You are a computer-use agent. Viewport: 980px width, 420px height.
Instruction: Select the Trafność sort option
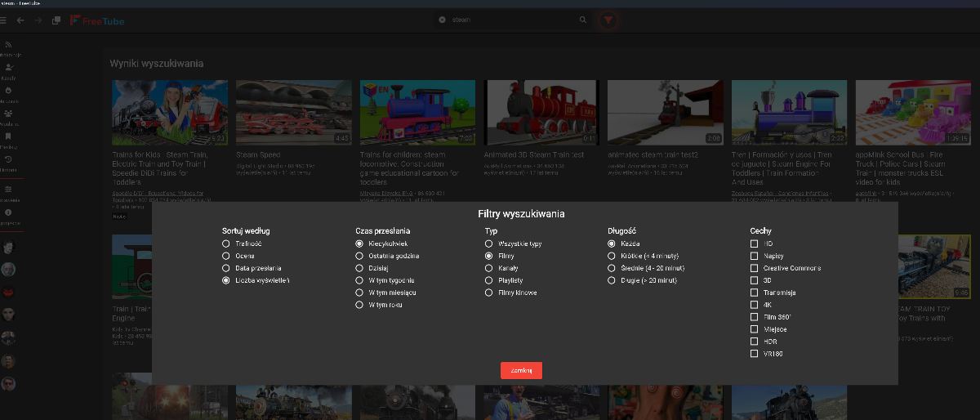click(226, 244)
